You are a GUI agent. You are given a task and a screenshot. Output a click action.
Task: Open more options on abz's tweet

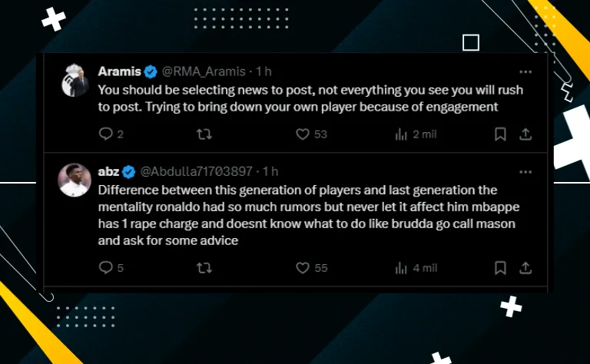[525, 171]
